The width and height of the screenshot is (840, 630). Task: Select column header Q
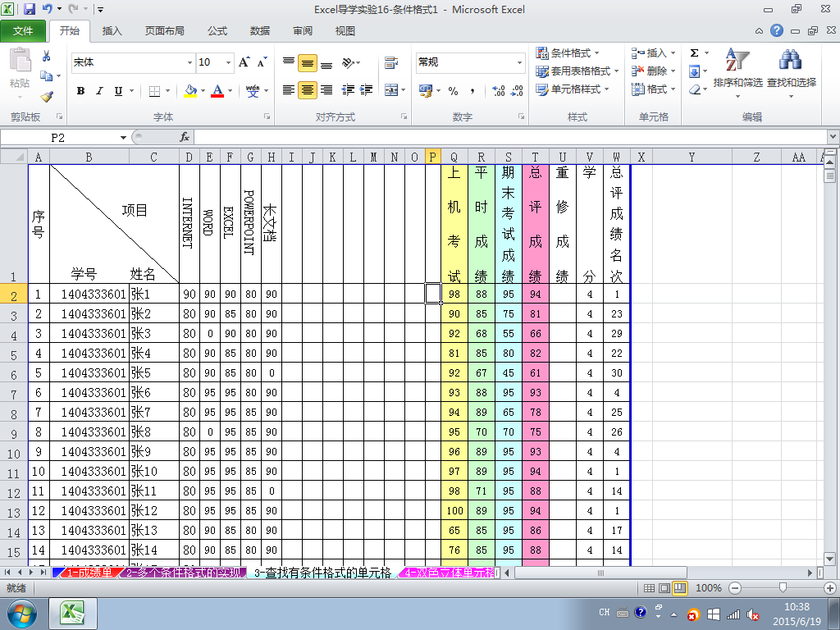point(454,157)
